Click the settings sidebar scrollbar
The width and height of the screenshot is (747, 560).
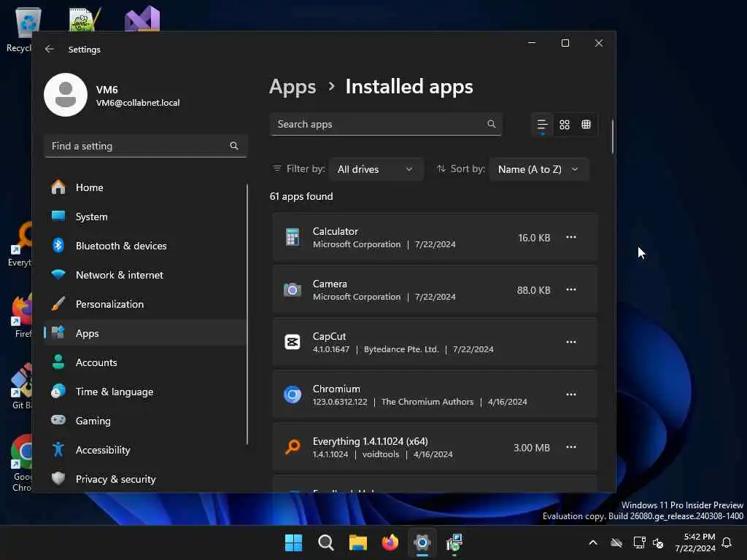[247, 314]
